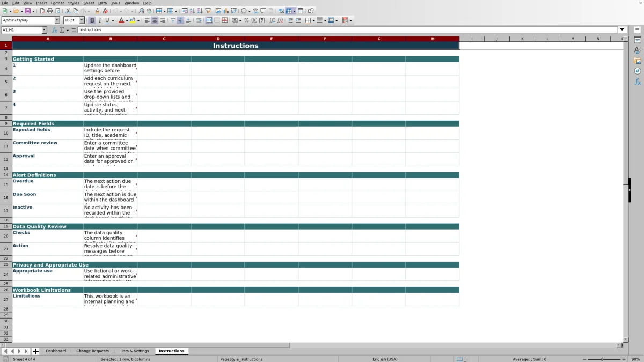This screenshot has width=644, height=362.
Task: Insert an image using Image icon
Action: pos(218,11)
